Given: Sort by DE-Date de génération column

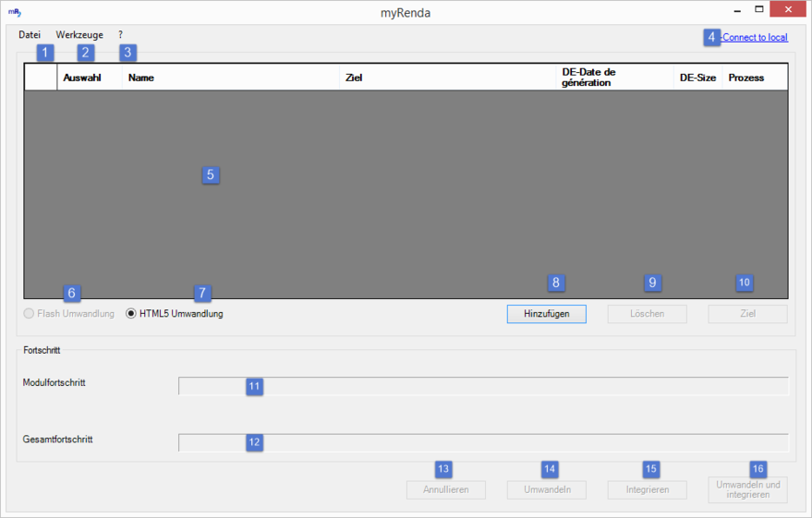Looking at the screenshot, I should (613, 78).
